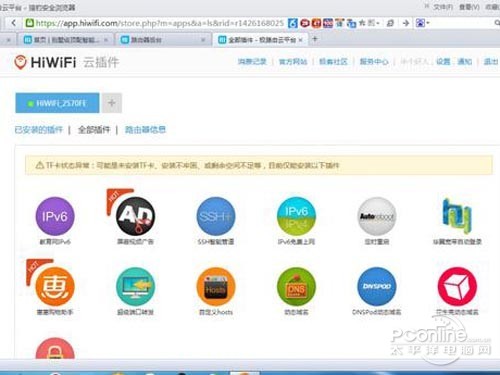Click the address bar with app.hiwifi.com URL
The image size is (500, 375).
tap(155, 23)
